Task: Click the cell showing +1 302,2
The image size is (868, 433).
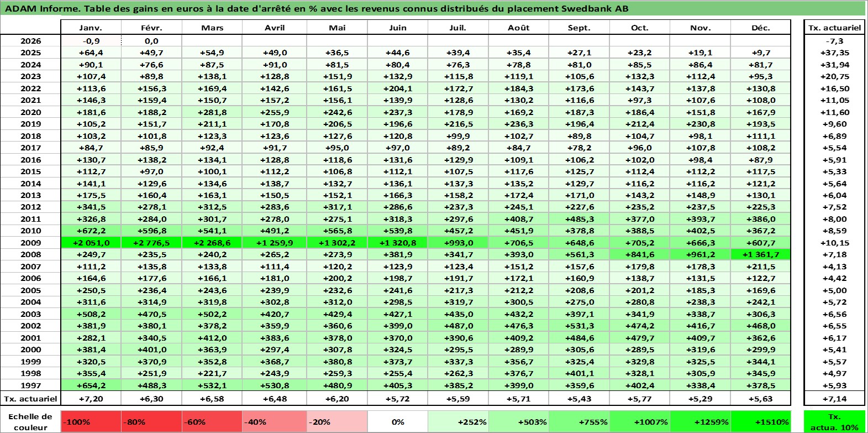Action: [x=337, y=243]
